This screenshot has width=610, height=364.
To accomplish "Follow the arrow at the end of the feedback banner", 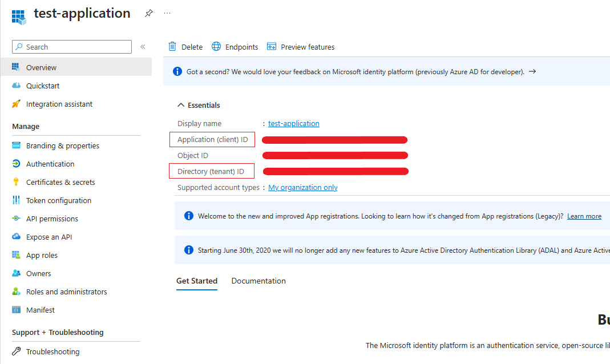I will (x=532, y=71).
